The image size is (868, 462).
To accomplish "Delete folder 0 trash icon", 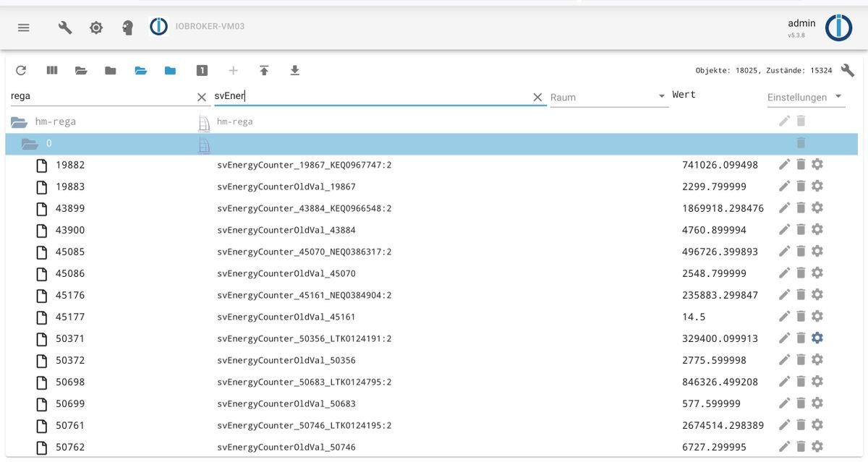I will click(801, 143).
